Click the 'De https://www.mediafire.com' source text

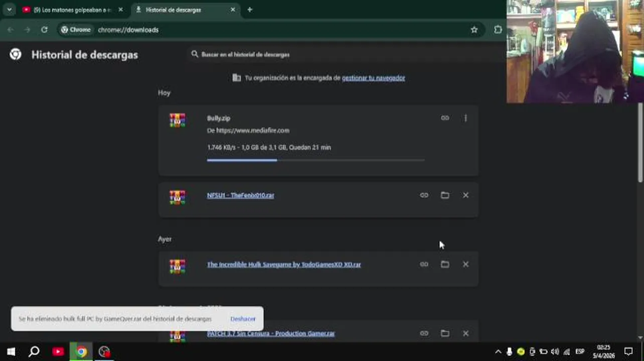coord(248,130)
